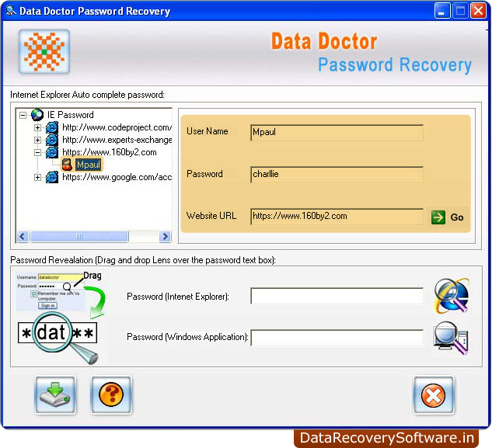Expand the experts-exchange tree node
Image resolution: width=492 pixels, height=448 pixels.
[37, 140]
